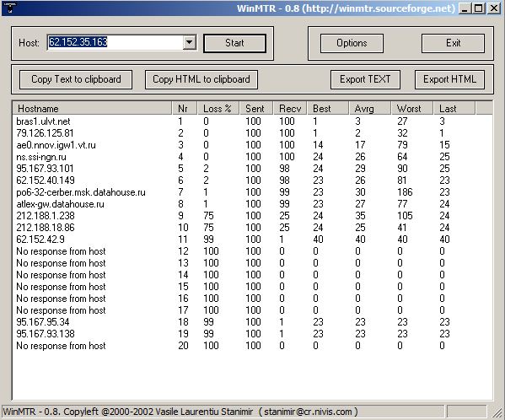Select the 95.167.93.138 row
Image resolution: width=505 pixels, height=420 pixels.
pos(253,334)
